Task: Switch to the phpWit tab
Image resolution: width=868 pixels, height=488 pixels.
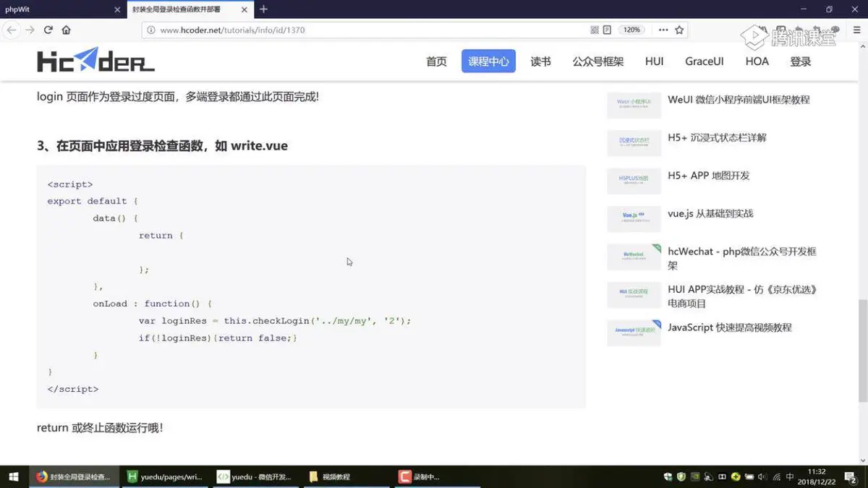Action: (63, 9)
